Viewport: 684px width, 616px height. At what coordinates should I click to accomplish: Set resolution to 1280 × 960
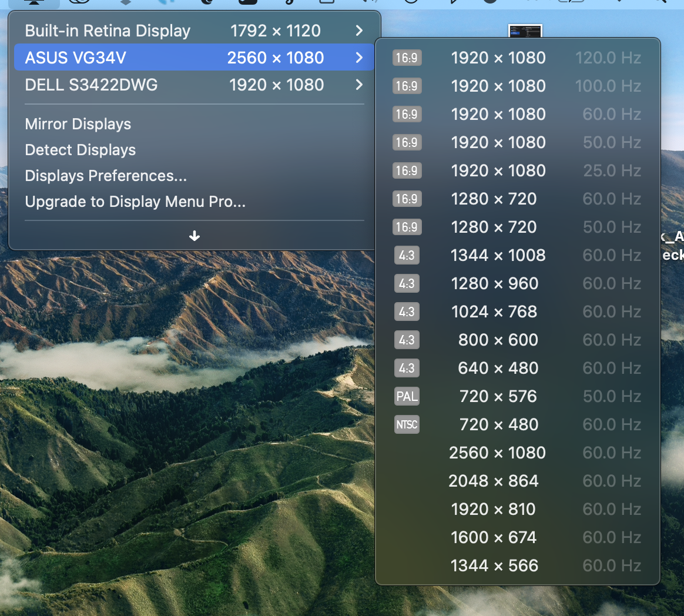(x=518, y=283)
